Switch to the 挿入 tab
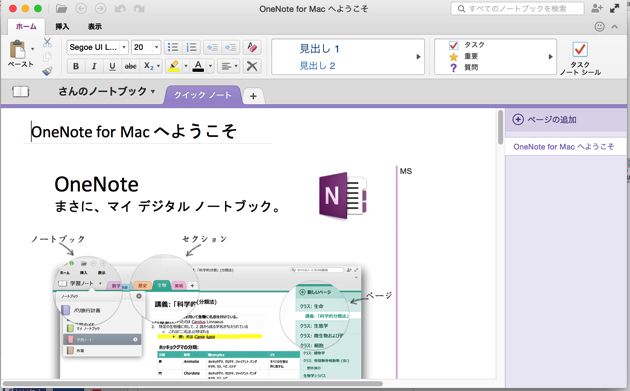 click(x=62, y=27)
